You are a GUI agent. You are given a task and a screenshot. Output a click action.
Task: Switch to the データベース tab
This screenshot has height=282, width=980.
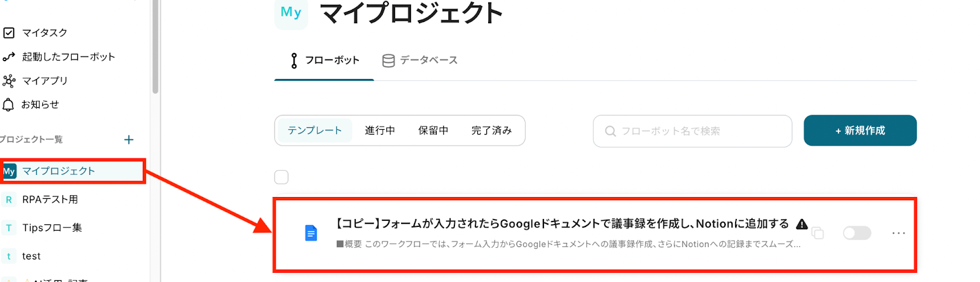click(420, 60)
